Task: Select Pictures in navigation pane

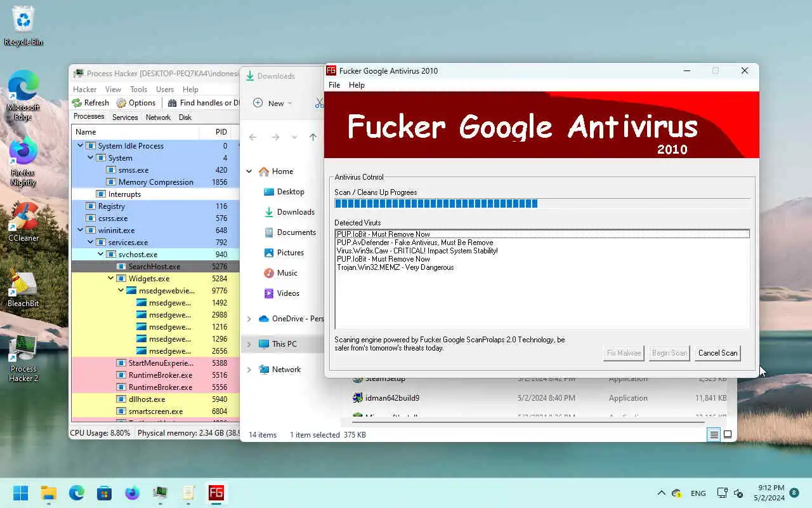Action: (291, 253)
